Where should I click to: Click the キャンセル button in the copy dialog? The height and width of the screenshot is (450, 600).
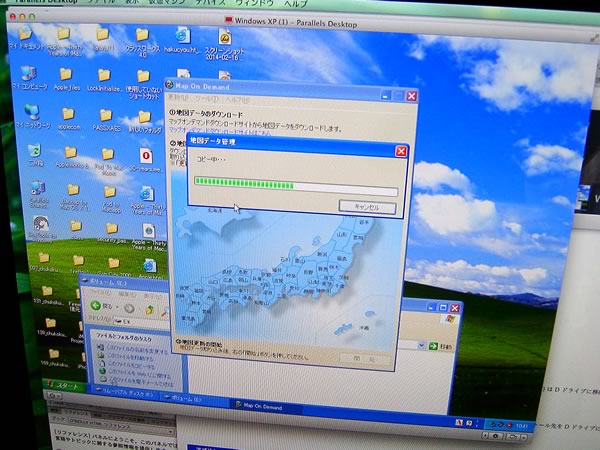367,207
